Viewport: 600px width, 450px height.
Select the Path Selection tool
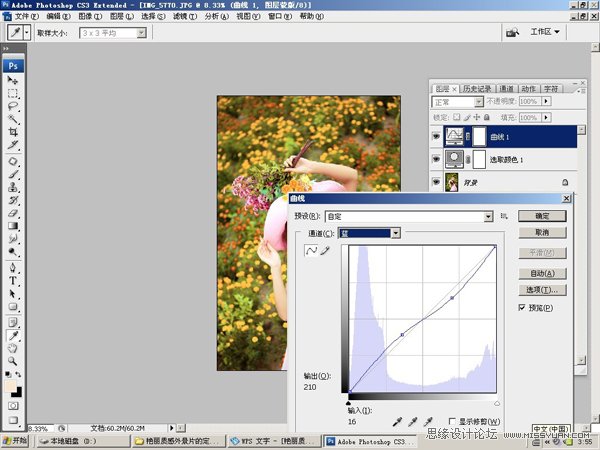13,293
